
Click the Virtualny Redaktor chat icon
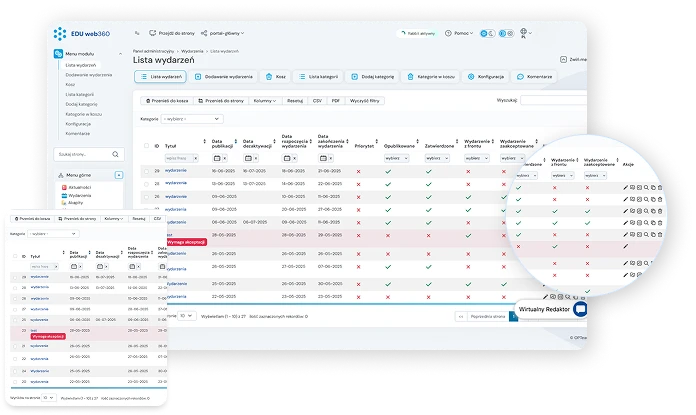(581, 310)
